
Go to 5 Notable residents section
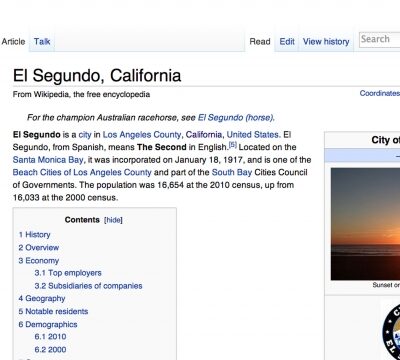[53, 311]
